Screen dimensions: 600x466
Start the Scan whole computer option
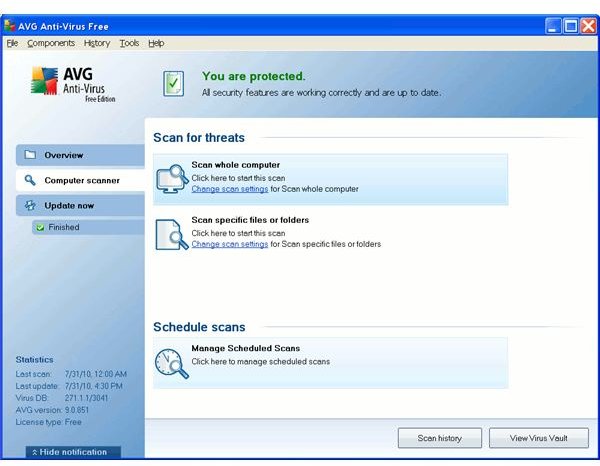[331, 179]
